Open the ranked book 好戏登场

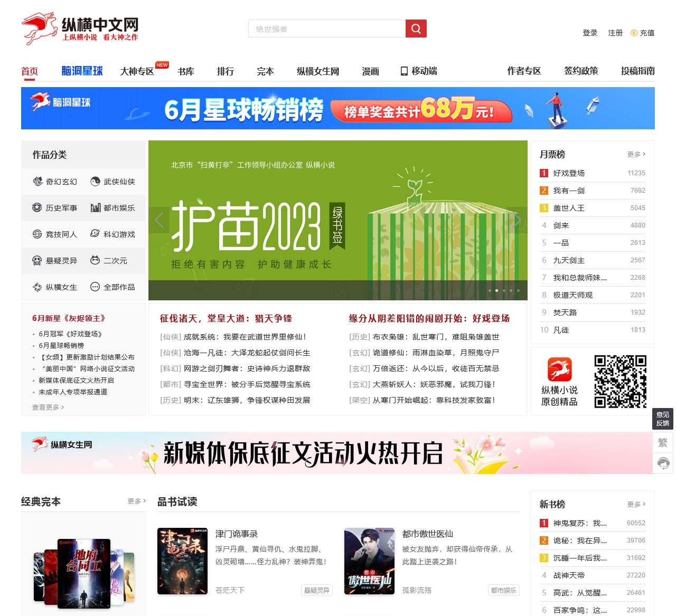[x=569, y=173]
